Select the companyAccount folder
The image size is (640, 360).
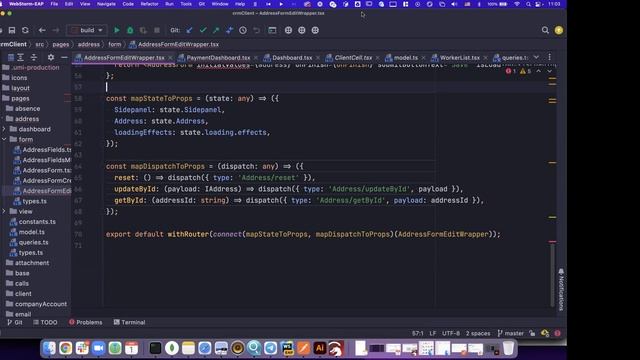pos(37,304)
